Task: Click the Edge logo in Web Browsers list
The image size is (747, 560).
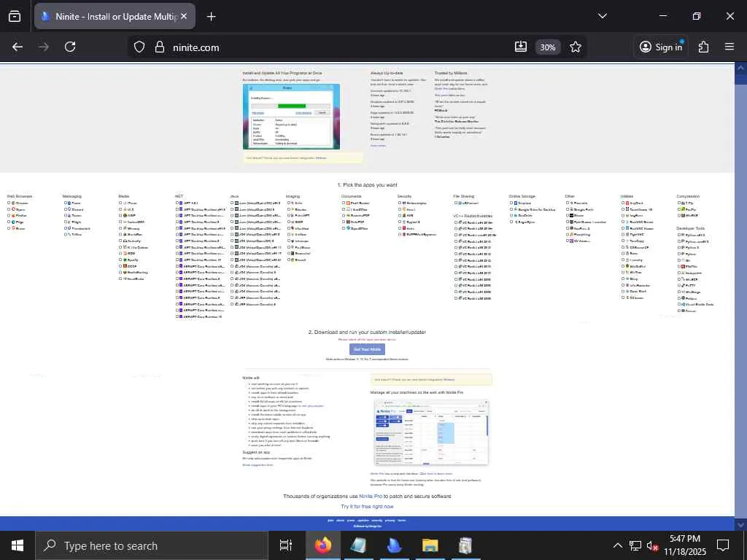Action: pyautogui.click(x=13, y=222)
